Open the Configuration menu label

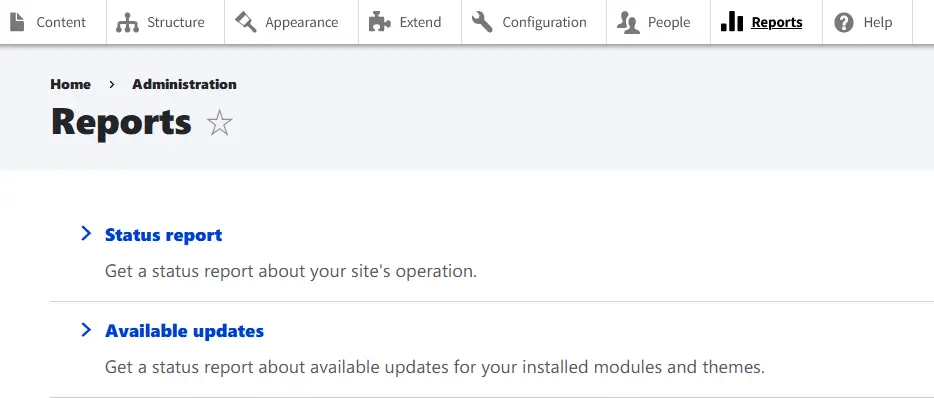pos(544,23)
